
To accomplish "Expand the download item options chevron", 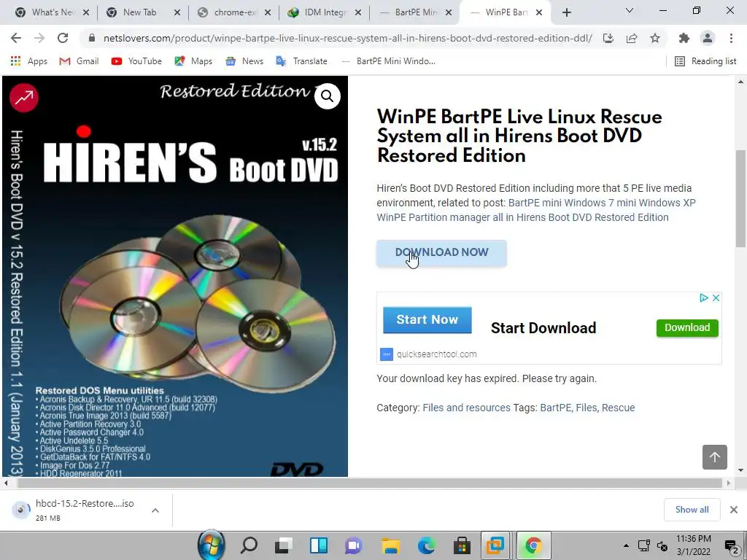I will pyautogui.click(x=155, y=510).
